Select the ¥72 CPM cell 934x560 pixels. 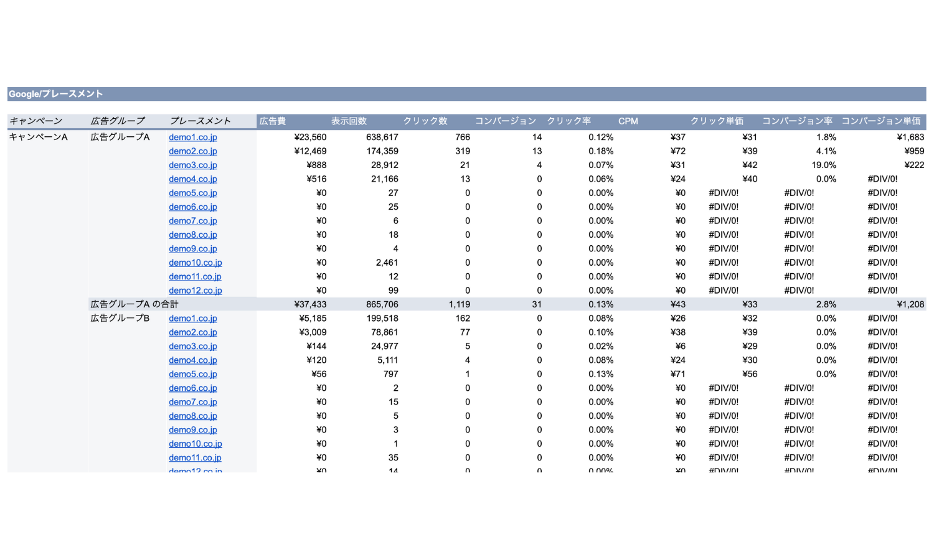[x=678, y=151]
